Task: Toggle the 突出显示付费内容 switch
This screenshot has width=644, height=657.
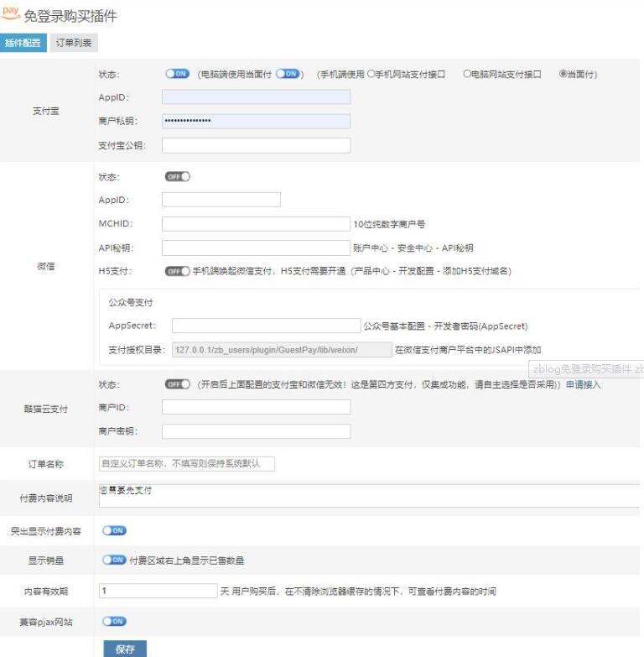Action: pos(114,530)
